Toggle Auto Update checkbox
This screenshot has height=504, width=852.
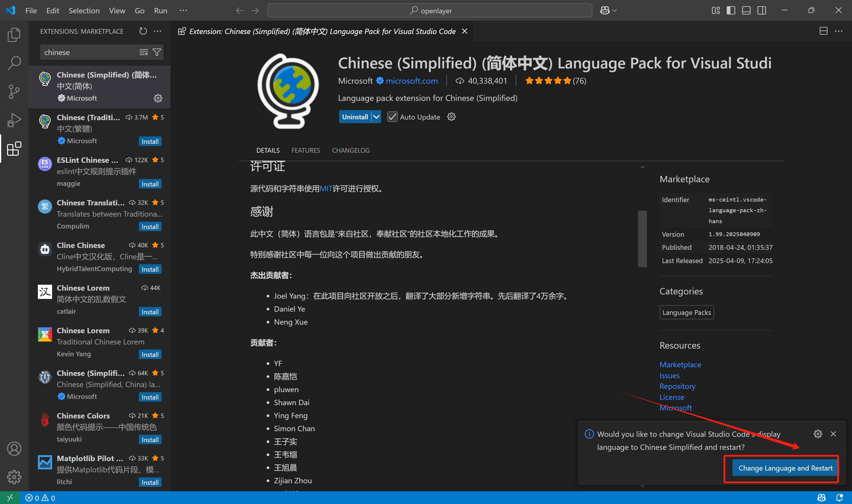(x=392, y=117)
